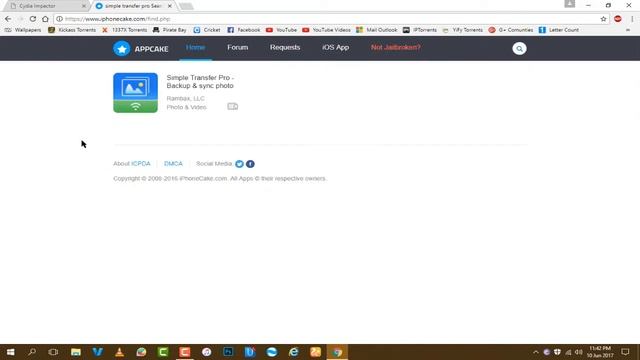Open the iOS App nav item
This screenshot has width=640, height=360.
click(336, 47)
